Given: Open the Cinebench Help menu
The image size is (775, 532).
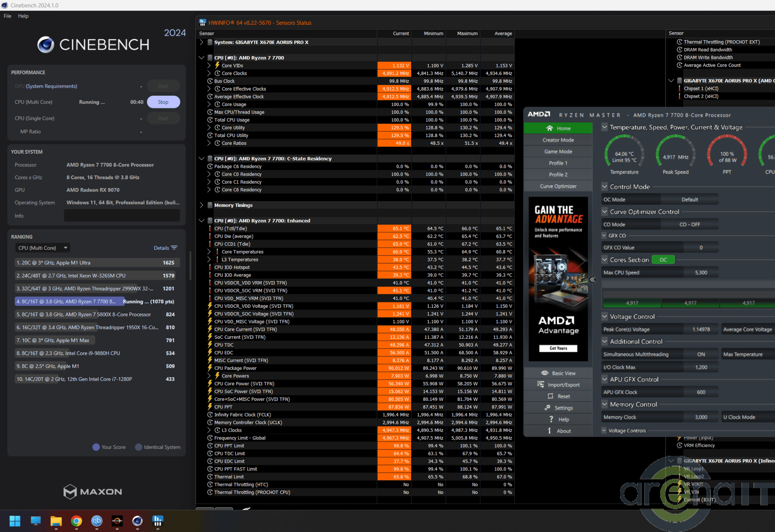Looking at the screenshot, I should coord(23,16).
